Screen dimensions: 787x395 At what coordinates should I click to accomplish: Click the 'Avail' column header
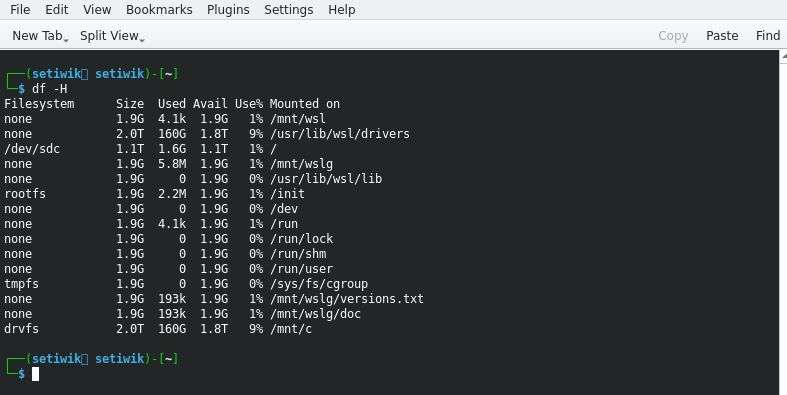click(x=210, y=104)
